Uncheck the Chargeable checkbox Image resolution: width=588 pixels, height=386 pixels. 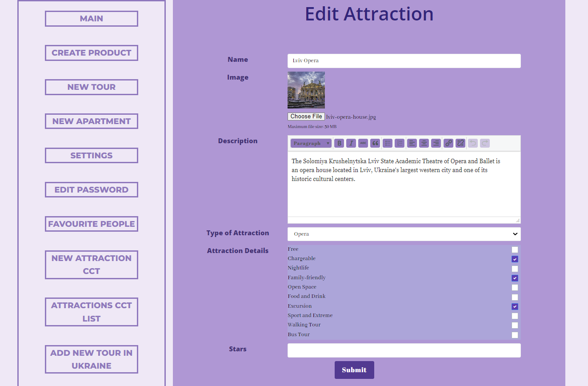(x=515, y=259)
